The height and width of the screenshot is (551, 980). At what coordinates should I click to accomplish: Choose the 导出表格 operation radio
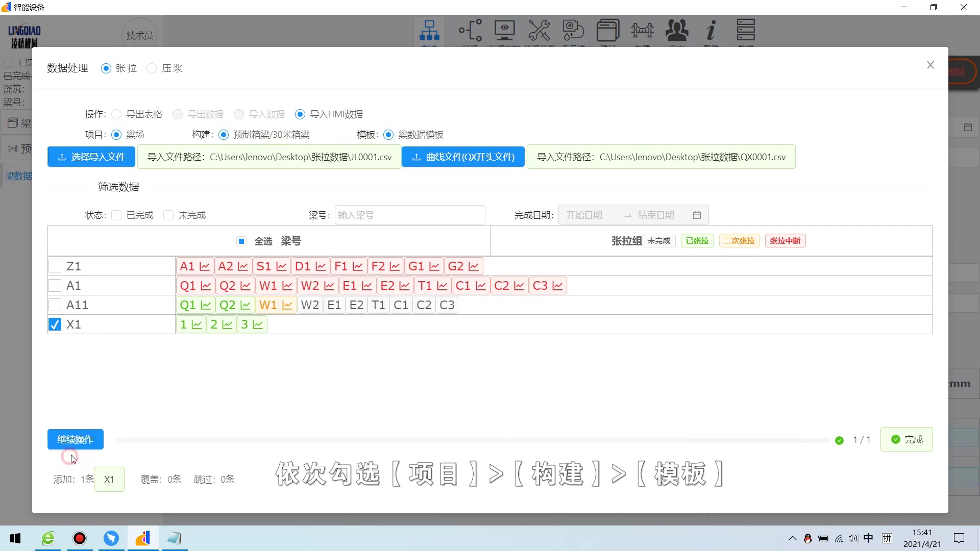pos(116,114)
